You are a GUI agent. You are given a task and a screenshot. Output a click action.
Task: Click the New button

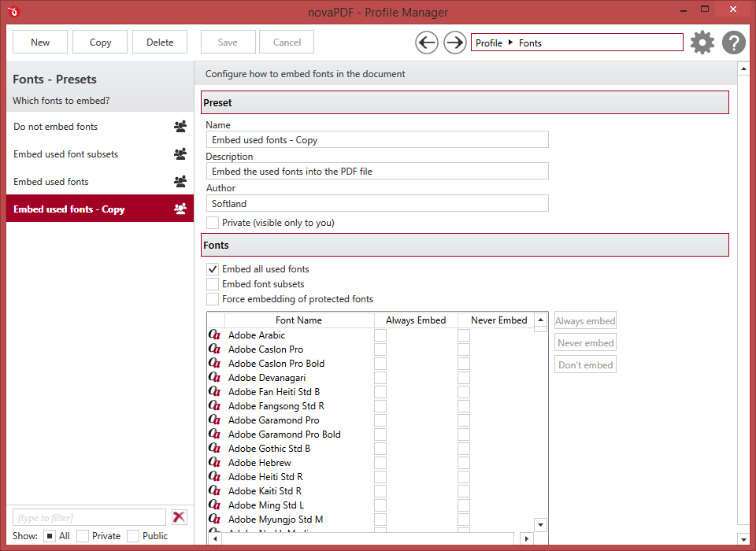tap(40, 42)
